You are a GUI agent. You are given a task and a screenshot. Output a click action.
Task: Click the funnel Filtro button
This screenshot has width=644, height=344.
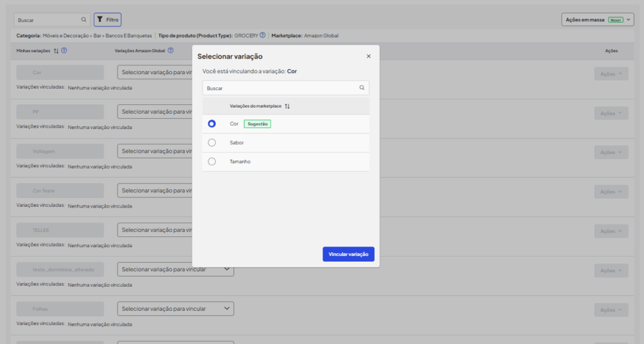point(108,19)
